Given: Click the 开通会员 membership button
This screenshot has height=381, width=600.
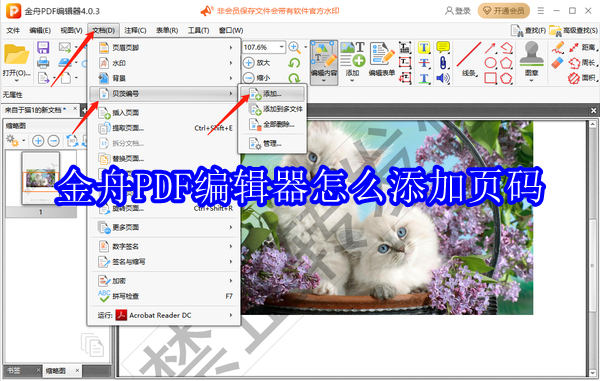Looking at the screenshot, I should [504, 11].
